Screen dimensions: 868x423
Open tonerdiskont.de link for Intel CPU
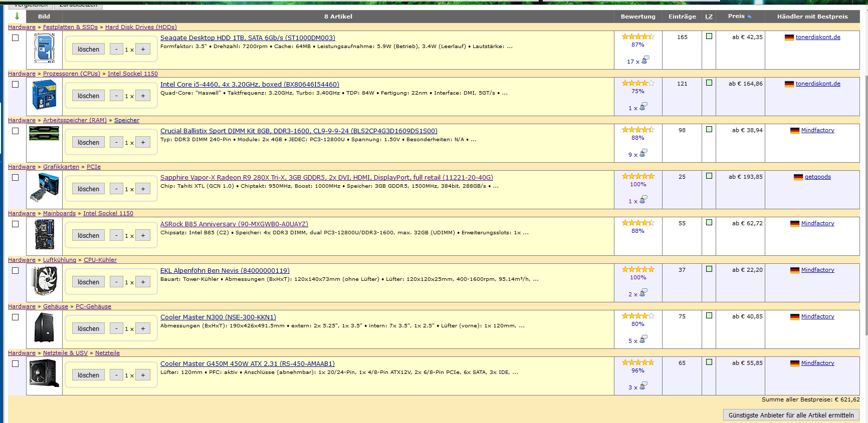click(818, 84)
